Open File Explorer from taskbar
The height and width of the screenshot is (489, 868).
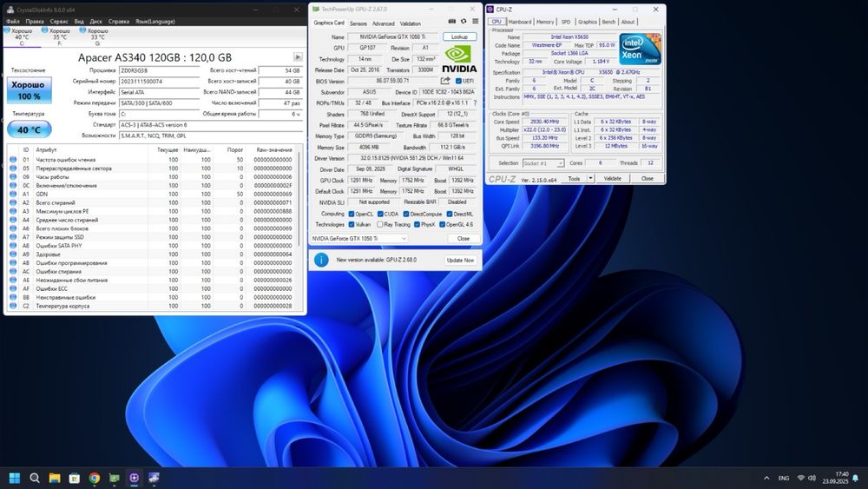(x=54, y=478)
